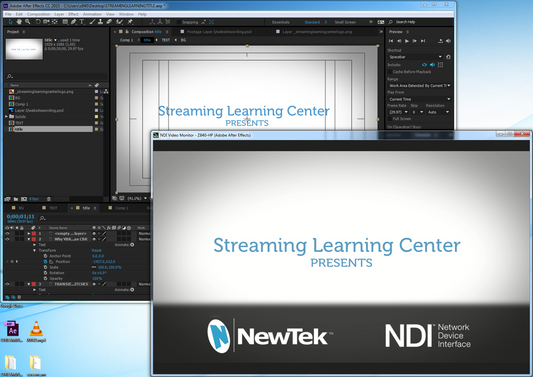This screenshot has height=377, width=533.
Task: Toggle include video eye in Preview
Action: point(424,65)
